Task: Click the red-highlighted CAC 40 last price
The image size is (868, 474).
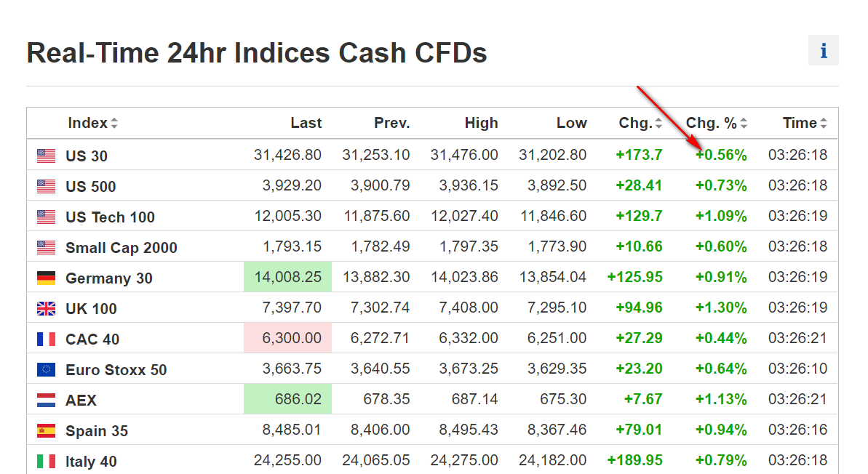Action: point(288,338)
